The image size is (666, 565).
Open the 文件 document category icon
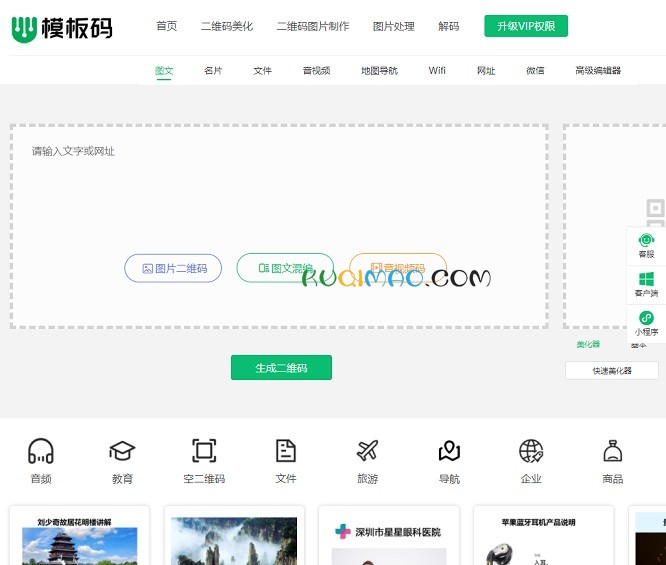pos(286,451)
